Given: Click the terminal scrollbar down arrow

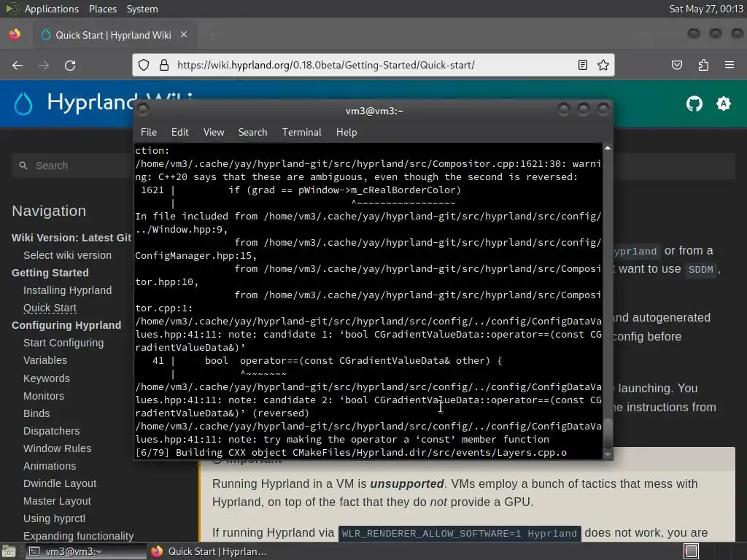Looking at the screenshot, I should pyautogui.click(x=608, y=455).
